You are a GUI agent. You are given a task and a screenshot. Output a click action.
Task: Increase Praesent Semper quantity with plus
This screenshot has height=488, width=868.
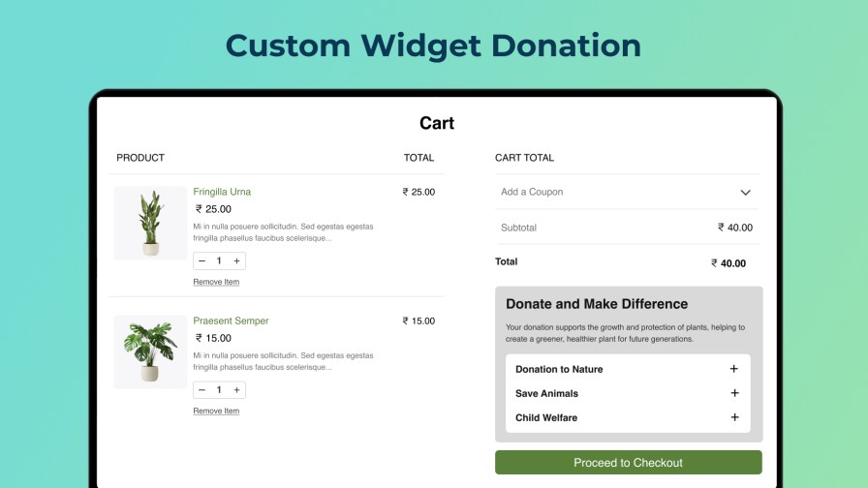pyautogui.click(x=236, y=390)
